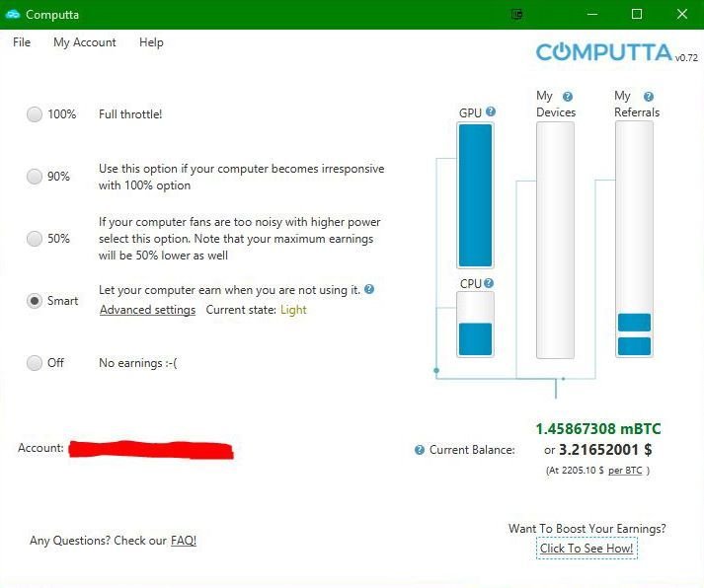Click 'Click To See How!' button

click(587, 549)
